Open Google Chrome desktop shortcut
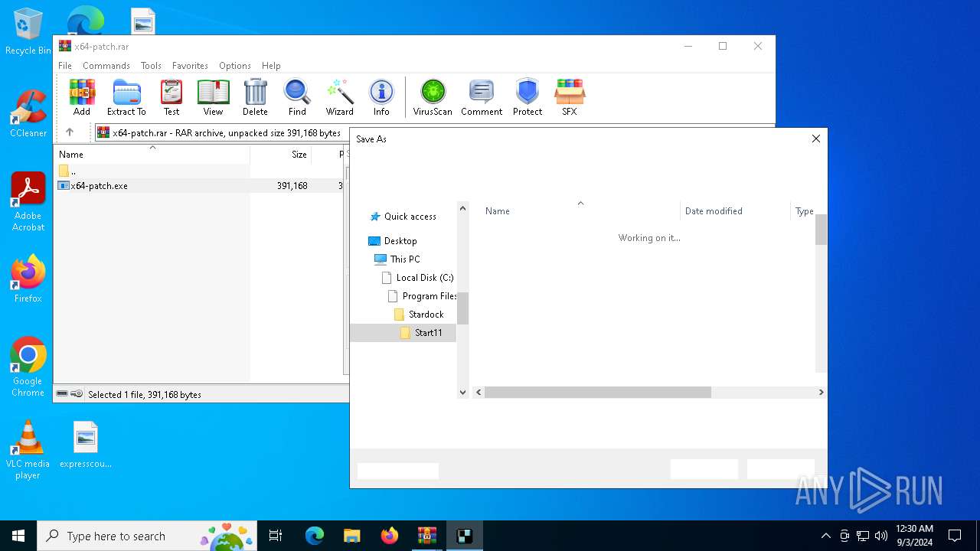Image resolution: width=980 pixels, height=551 pixels. 28,367
